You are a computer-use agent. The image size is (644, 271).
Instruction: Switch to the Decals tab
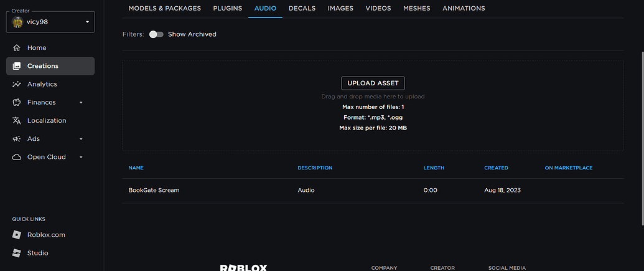point(302,8)
